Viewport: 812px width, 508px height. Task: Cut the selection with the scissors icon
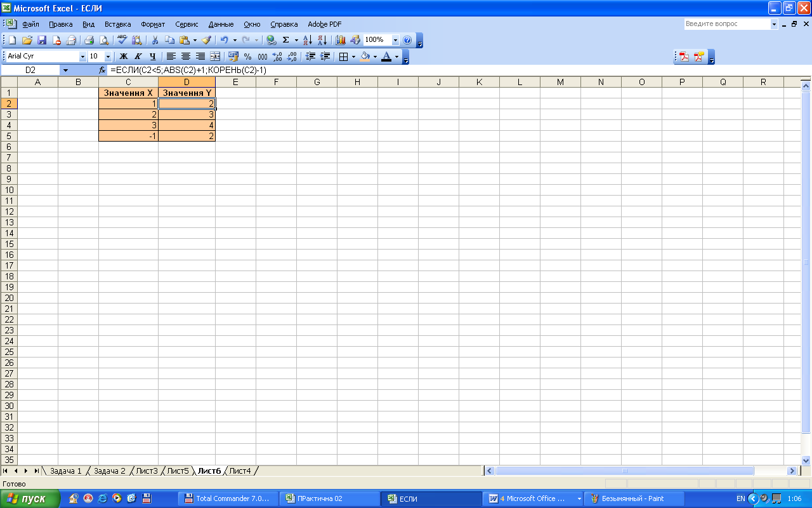point(154,40)
